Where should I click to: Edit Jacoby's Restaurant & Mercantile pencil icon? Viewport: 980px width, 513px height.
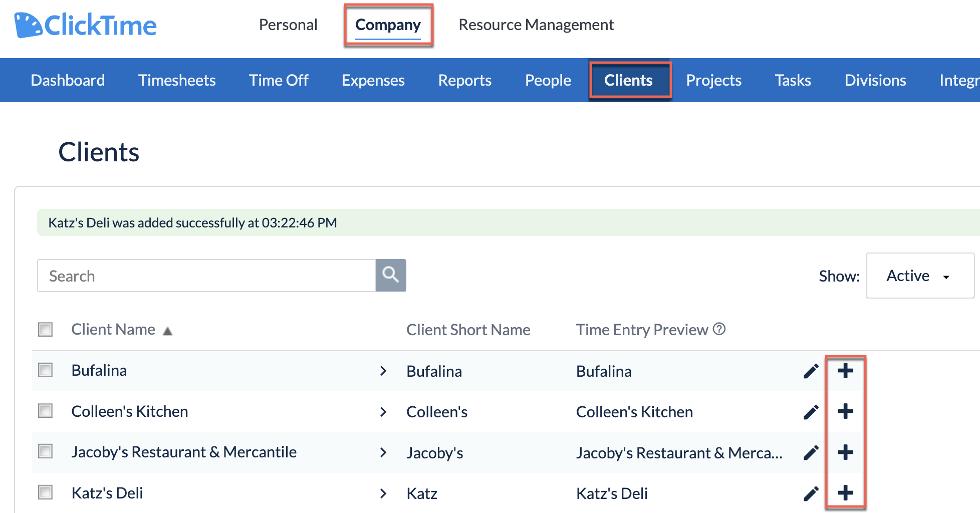(x=811, y=453)
